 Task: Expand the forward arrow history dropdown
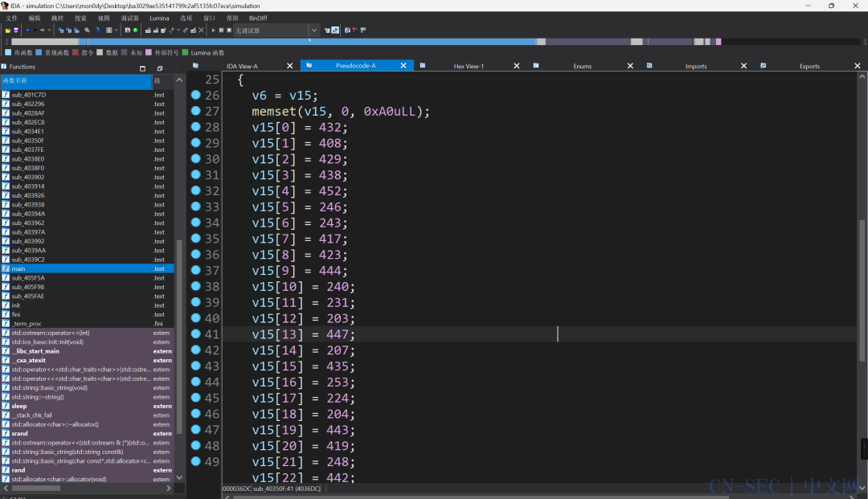coord(49,31)
